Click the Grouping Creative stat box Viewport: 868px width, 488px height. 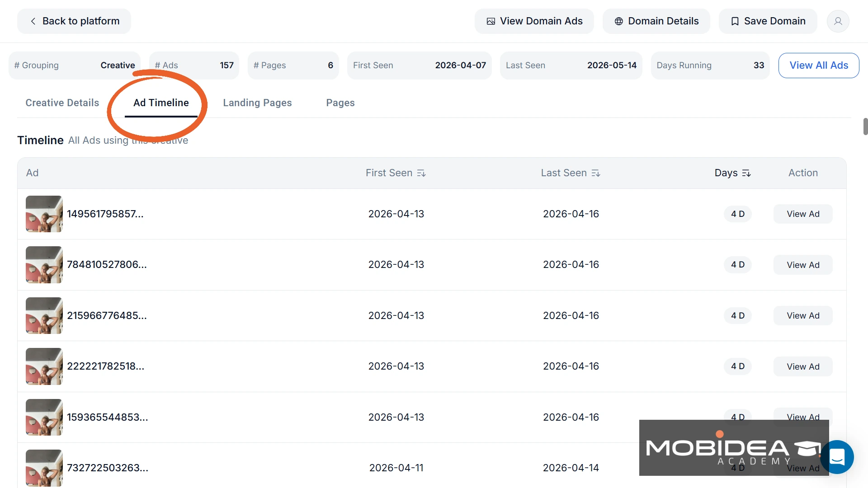(x=75, y=66)
